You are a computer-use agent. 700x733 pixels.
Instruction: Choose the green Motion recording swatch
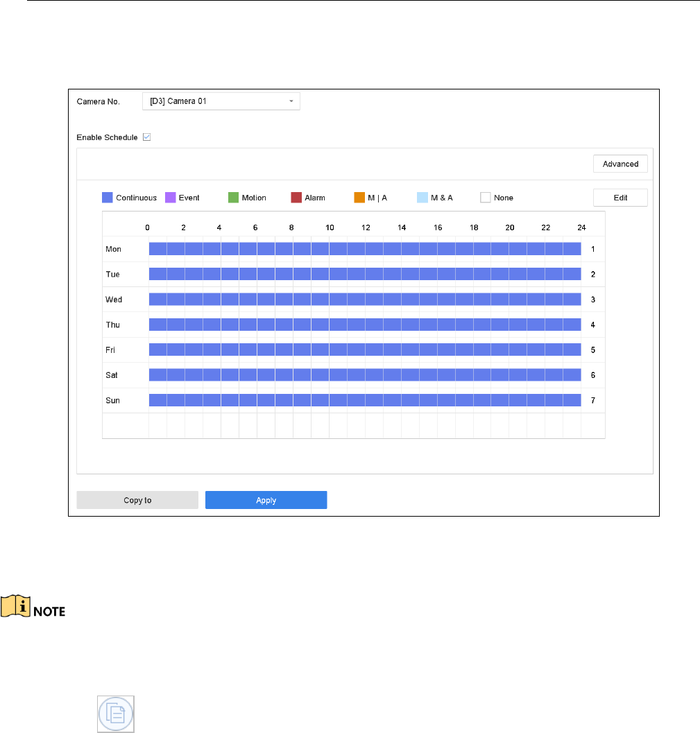click(x=233, y=198)
